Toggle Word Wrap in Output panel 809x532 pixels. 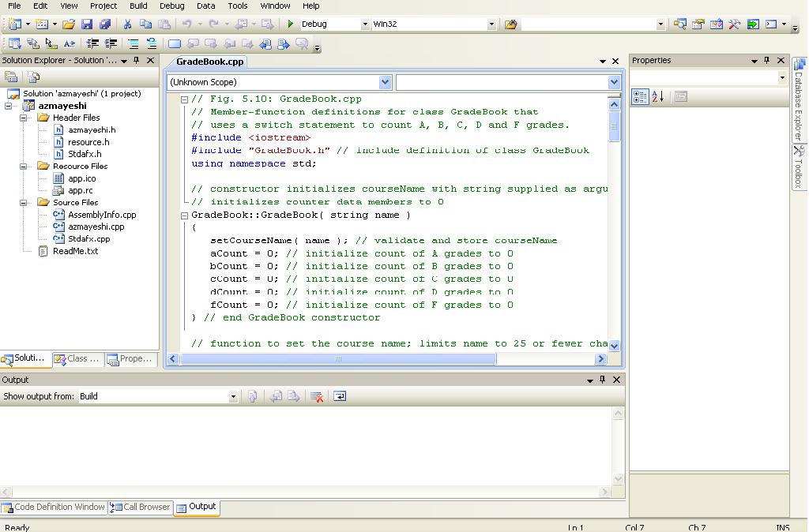(340, 396)
